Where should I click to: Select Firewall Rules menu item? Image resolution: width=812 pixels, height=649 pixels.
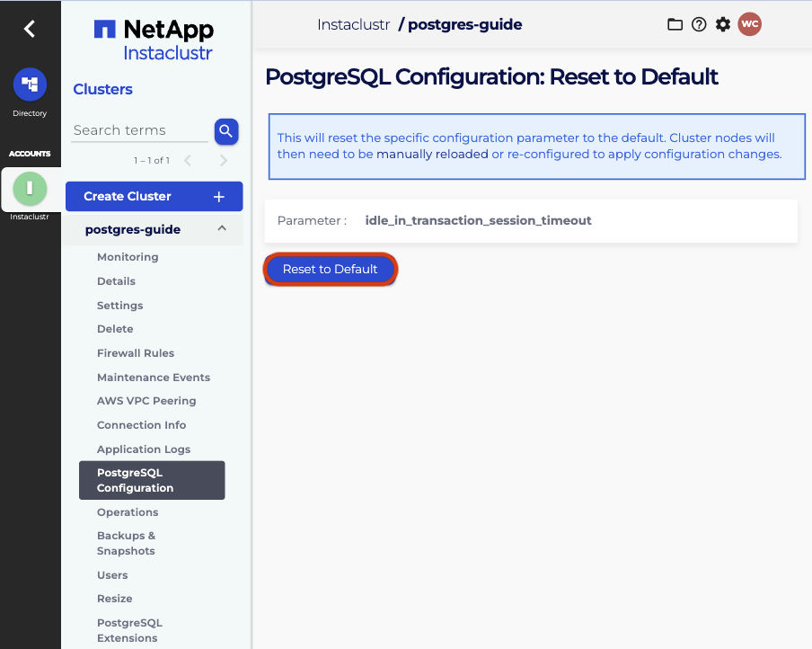[136, 353]
